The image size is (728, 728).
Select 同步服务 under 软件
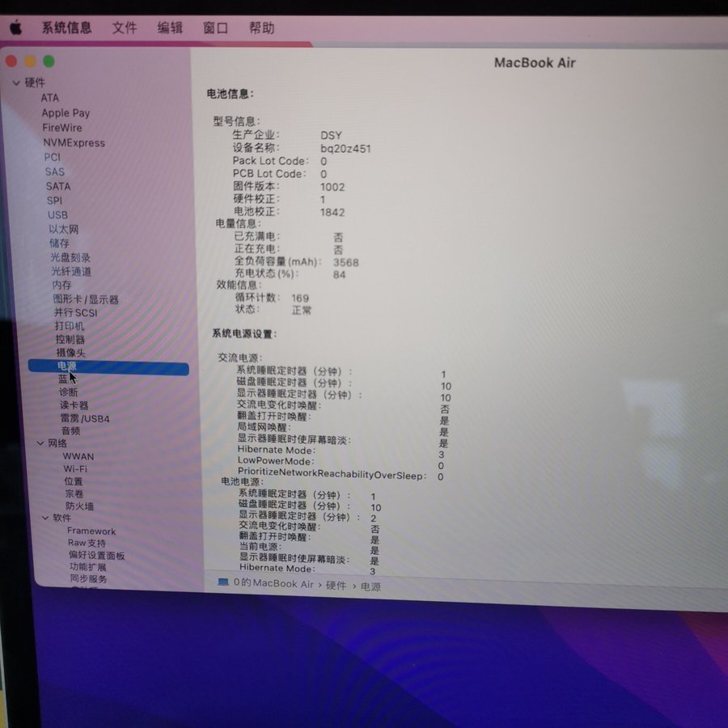(x=89, y=578)
